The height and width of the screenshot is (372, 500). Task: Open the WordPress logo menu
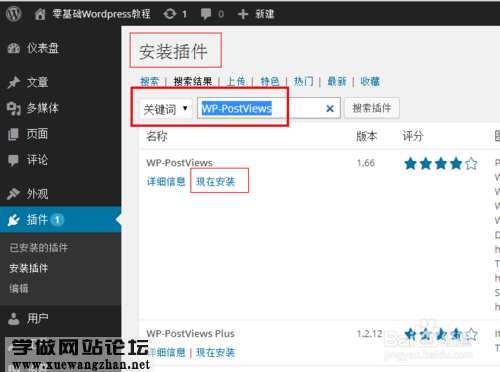[14, 14]
